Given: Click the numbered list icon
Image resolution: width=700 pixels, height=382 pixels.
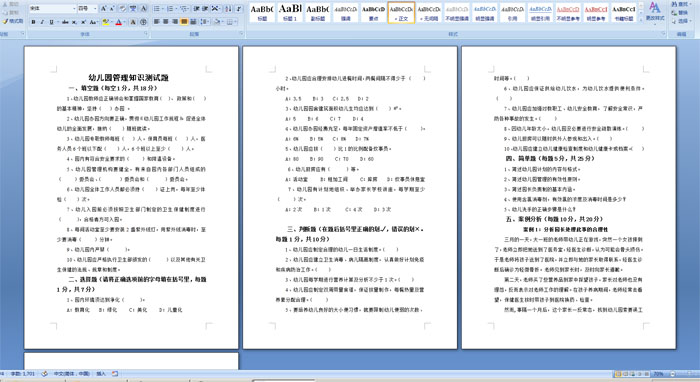Looking at the screenshot, I should 171,8.
